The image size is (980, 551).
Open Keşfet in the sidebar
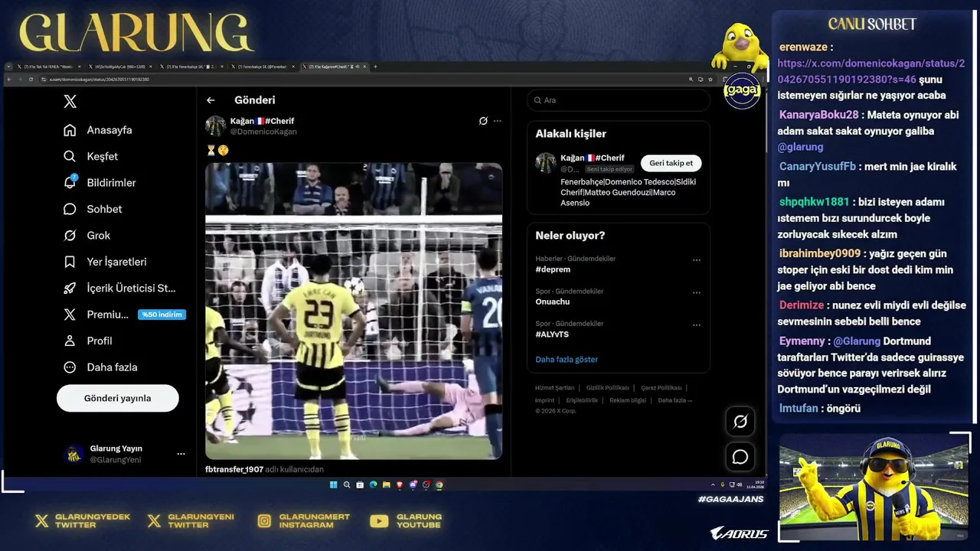pyautogui.click(x=91, y=156)
